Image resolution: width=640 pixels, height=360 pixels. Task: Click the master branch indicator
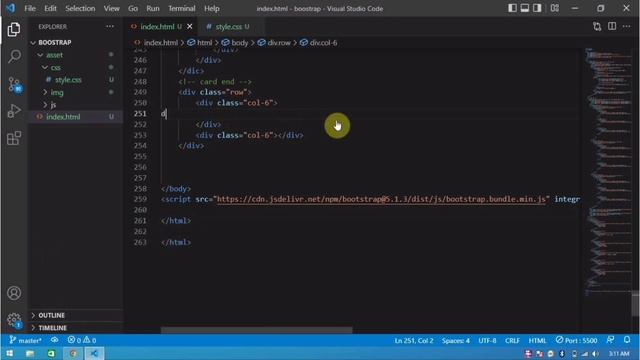(x=25, y=340)
